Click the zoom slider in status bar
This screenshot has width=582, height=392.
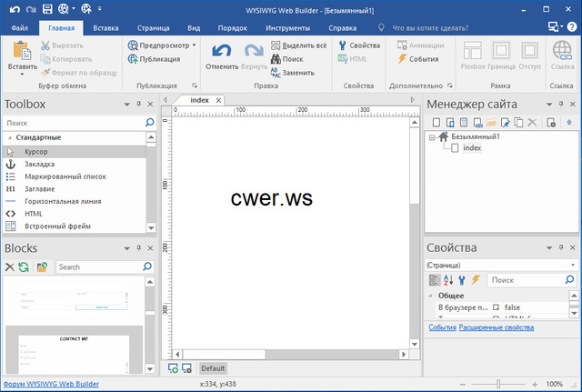click(505, 385)
